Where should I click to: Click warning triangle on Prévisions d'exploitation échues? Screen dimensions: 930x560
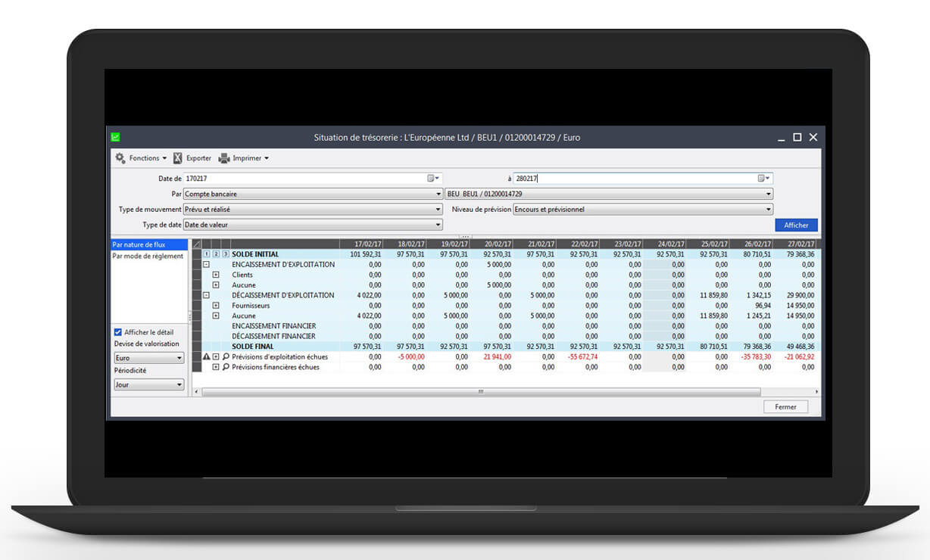[206, 356]
